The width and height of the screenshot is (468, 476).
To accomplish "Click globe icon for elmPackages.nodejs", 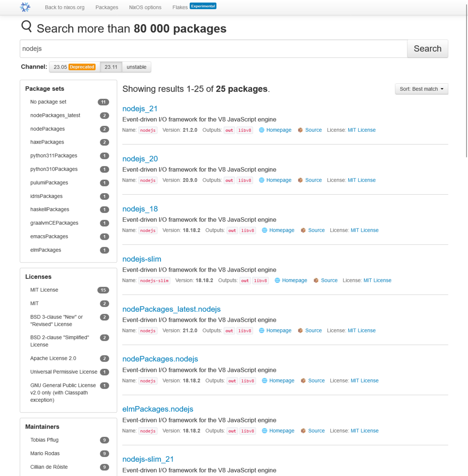I will tap(264, 431).
